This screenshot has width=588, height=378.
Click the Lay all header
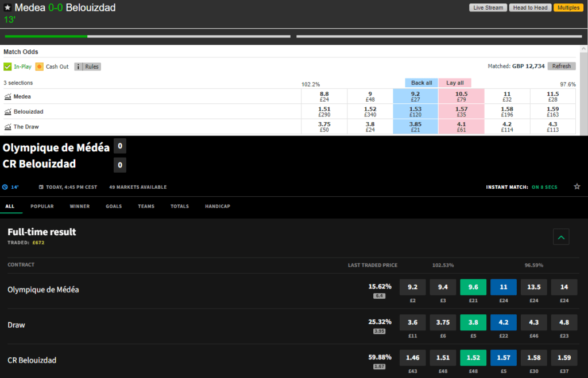(455, 83)
